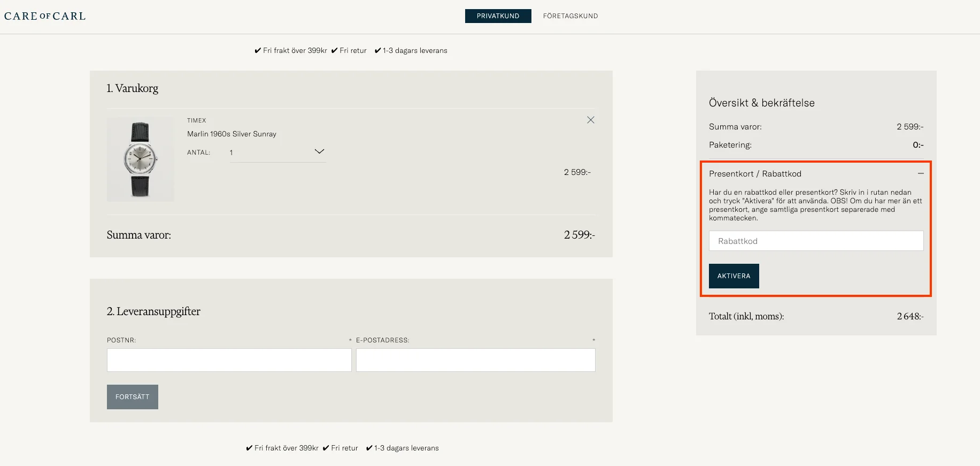Click into the Postnr field
Image resolution: width=980 pixels, height=466 pixels.
pos(229,360)
